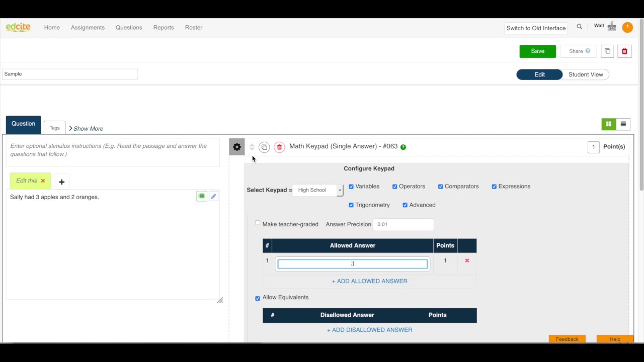Select the Tags tab
The image size is (644, 362).
[54, 128]
